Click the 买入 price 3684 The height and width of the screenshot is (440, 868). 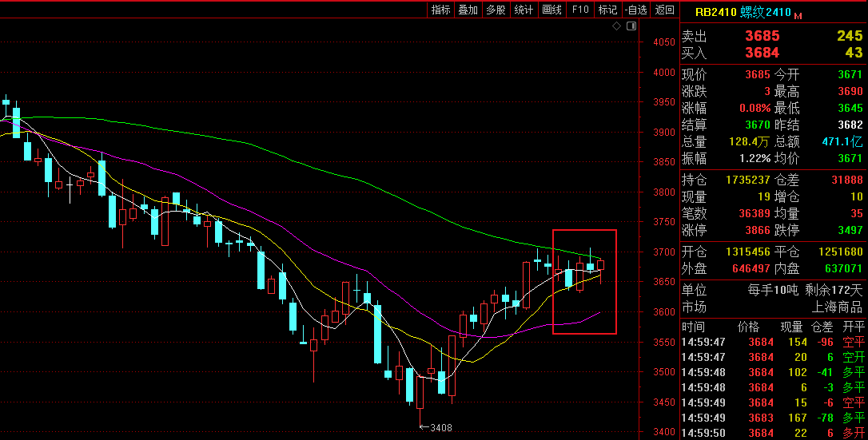762,53
